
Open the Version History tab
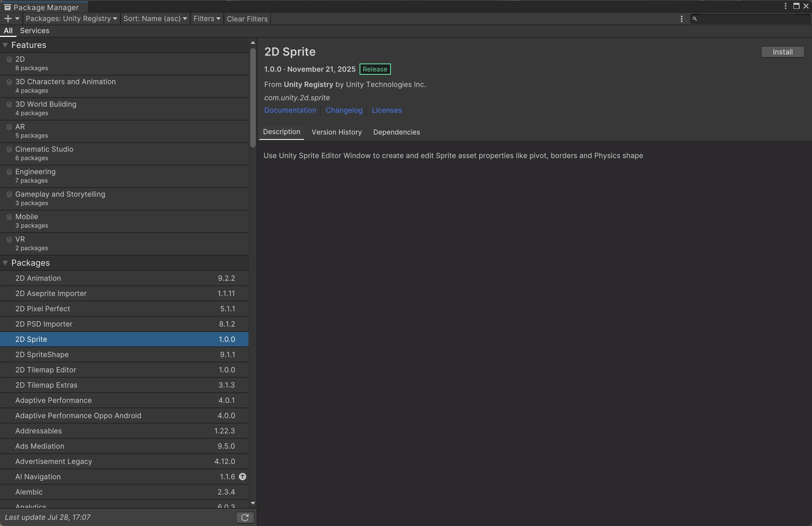(337, 132)
